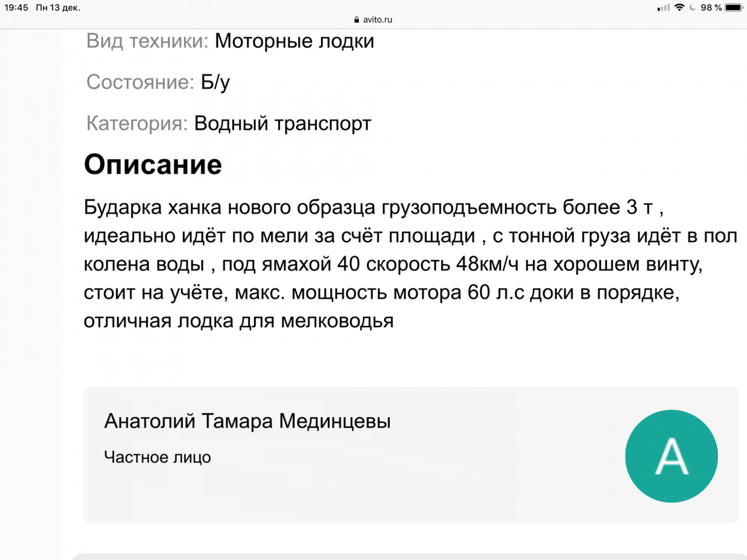747x560 pixels.
Task: Click the Частное лицо seller label
Action: click(158, 457)
